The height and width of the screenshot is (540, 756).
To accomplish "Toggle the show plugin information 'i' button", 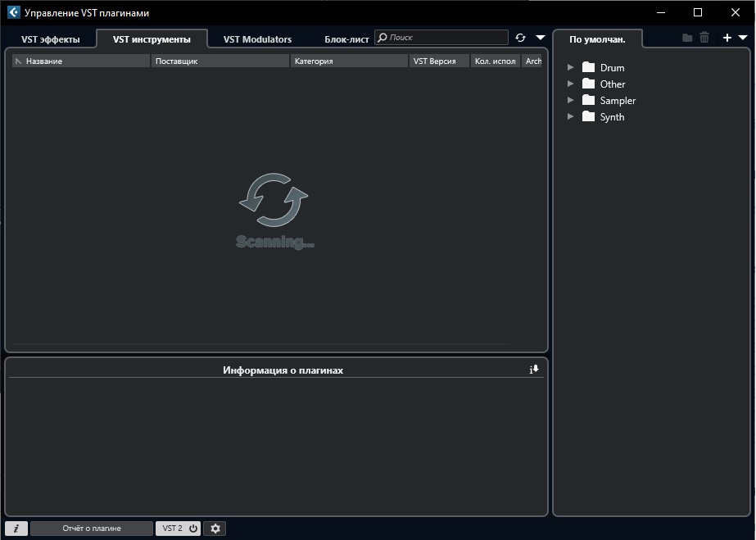I will (16, 529).
